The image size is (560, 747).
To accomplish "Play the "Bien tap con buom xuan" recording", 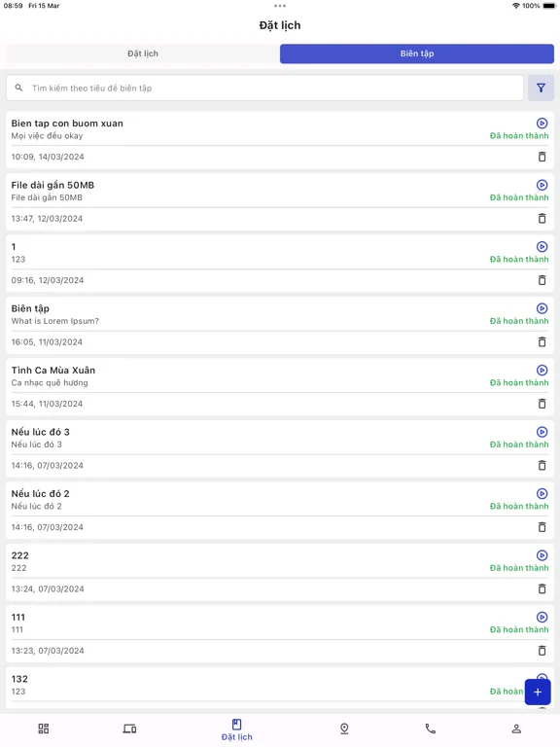I will tap(542, 123).
